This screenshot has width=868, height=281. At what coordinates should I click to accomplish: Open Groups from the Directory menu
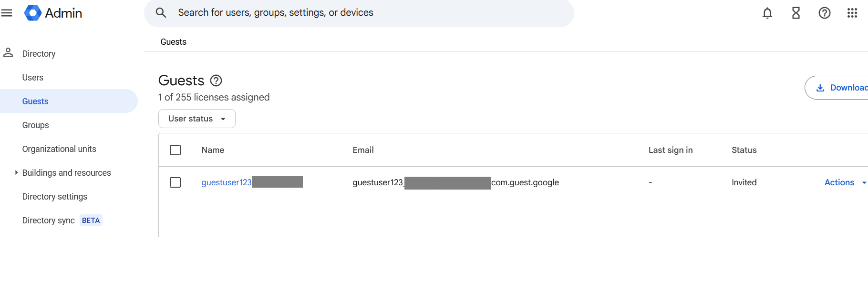(x=35, y=125)
